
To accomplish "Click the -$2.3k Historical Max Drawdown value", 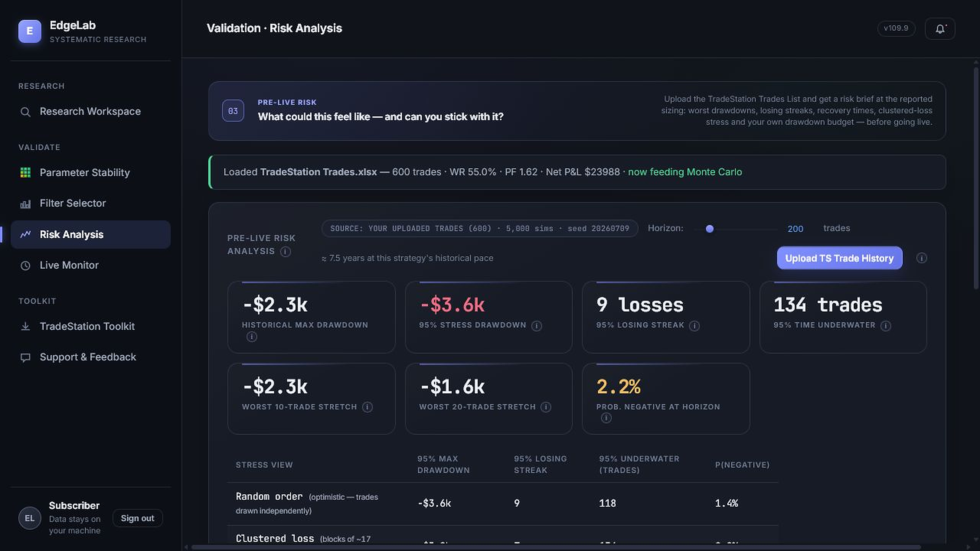I will [x=275, y=305].
